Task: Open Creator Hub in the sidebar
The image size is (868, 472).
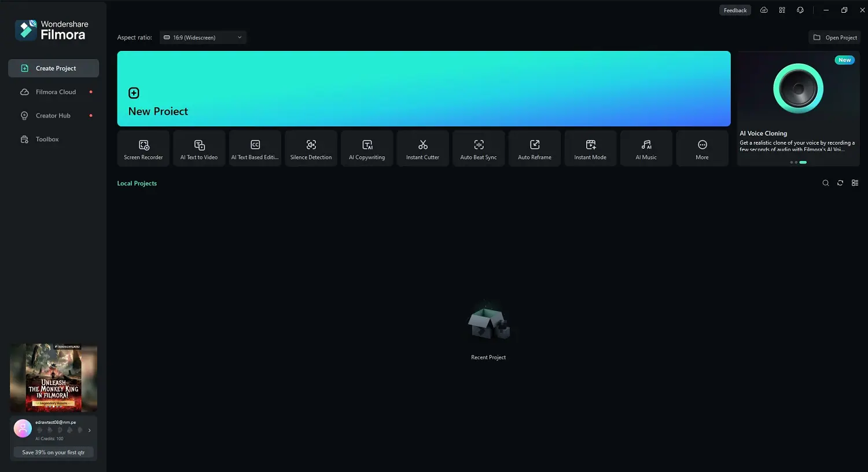Action: click(53, 116)
